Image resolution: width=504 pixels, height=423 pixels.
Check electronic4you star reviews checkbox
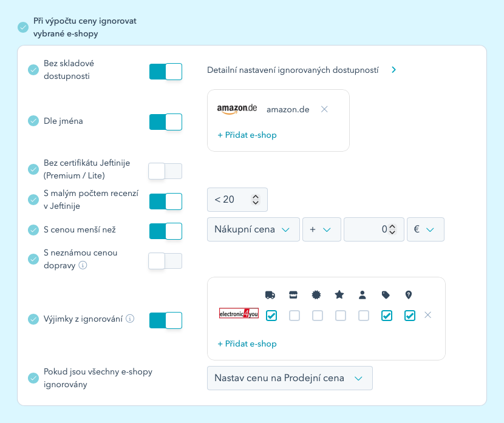pos(341,316)
